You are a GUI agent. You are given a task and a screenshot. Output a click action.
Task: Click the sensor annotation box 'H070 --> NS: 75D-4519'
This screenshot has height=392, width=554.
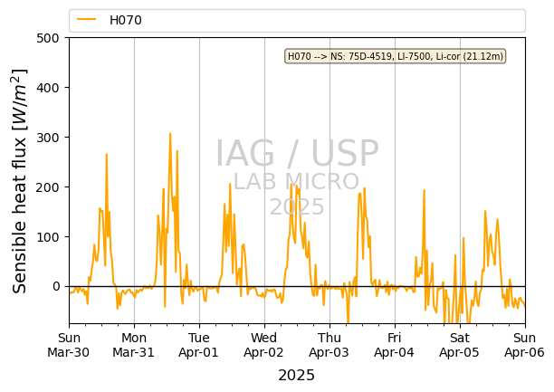(396, 56)
